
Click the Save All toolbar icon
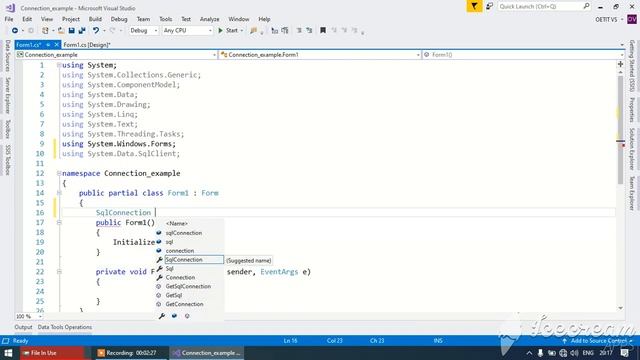tap(82, 31)
